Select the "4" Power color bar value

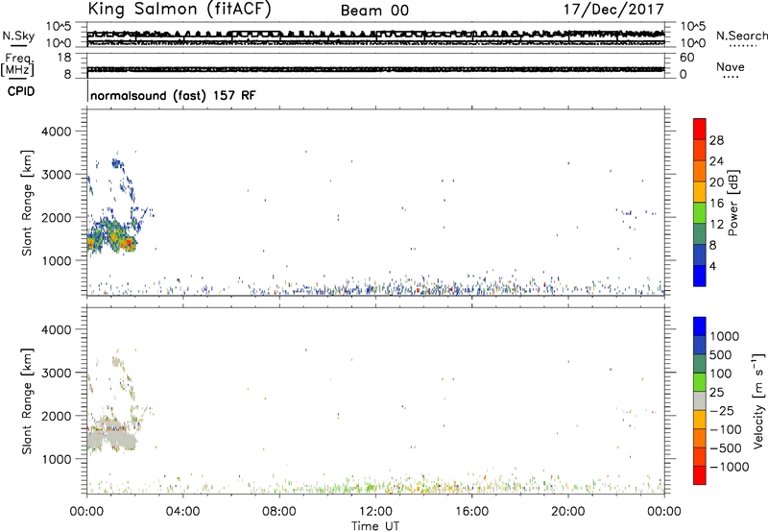pyautogui.click(x=713, y=266)
